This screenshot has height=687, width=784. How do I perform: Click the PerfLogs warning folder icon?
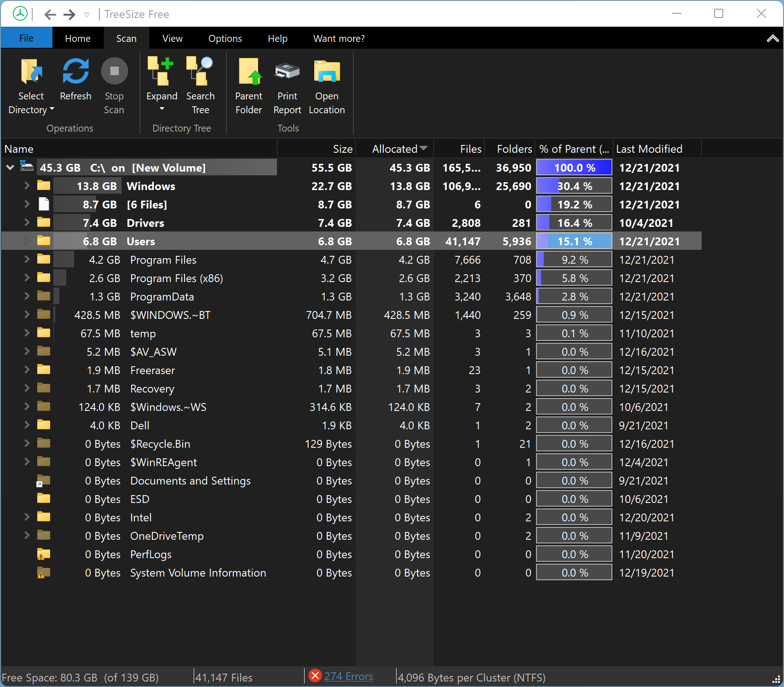[x=43, y=554]
